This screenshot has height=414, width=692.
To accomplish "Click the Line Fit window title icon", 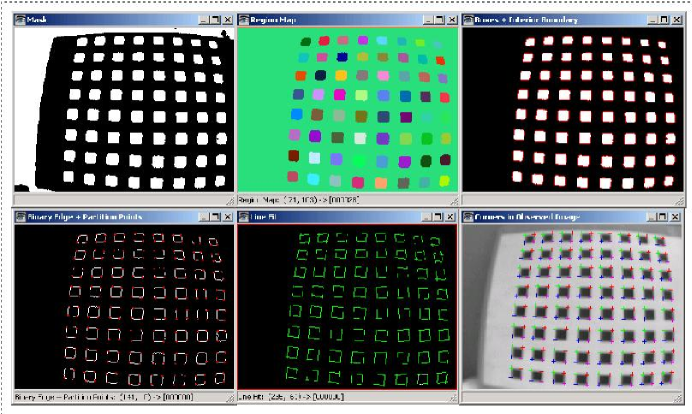I will [x=244, y=217].
